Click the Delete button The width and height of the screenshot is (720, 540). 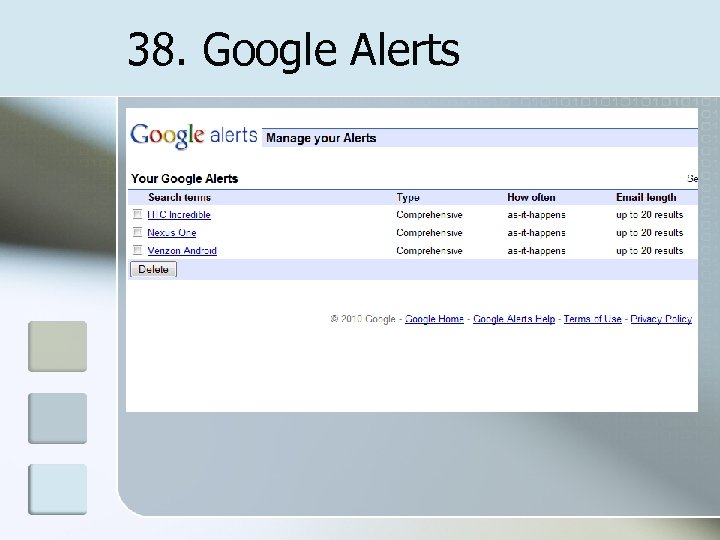[x=153, y=270]
